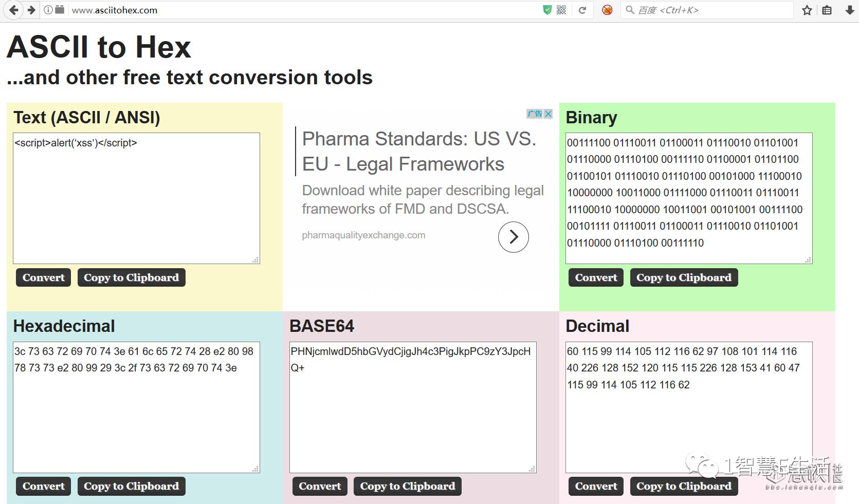Go forward with the browser forward arrow
The height and width of the screenshot is (504, 859).
31,10
